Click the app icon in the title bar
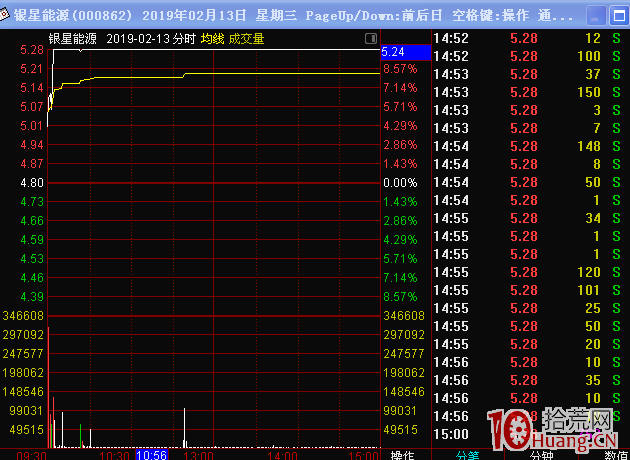630x460 pixels. (4, 15)
